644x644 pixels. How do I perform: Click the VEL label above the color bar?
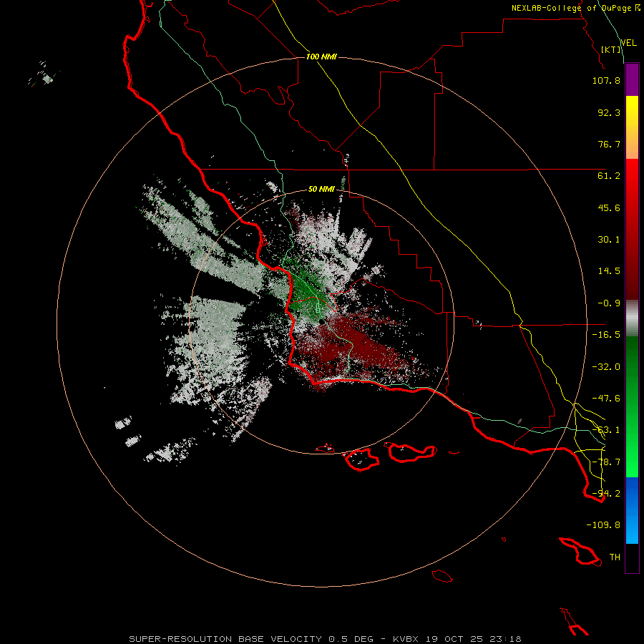tap(628, 43)
